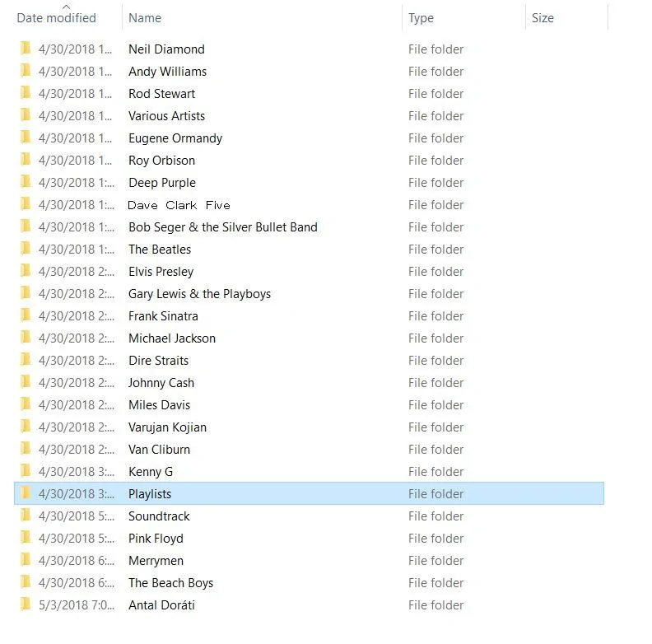Click the highlighted Playlists folder name
Screen dimensions: 652x644
pyautogui.click(x=150, y=494)
